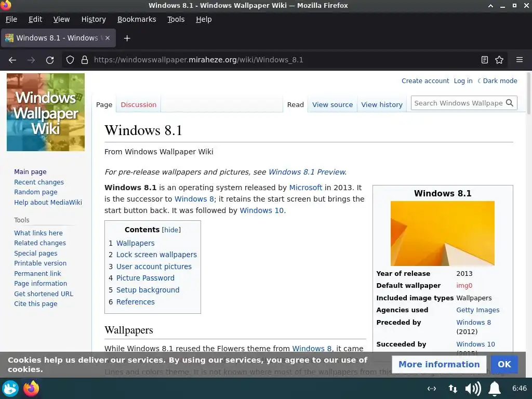Viewport: 532px width, 399px height.
Task: Open the Printable version
Action: 41,263
